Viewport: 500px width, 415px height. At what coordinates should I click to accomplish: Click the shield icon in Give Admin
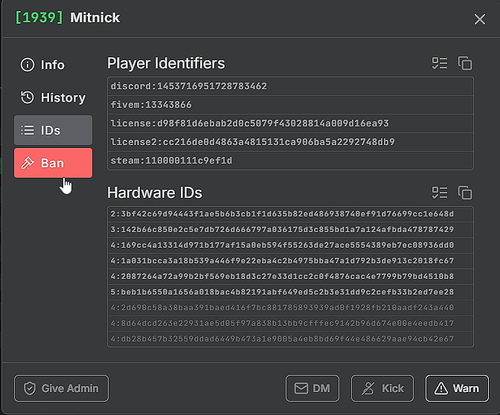coord(30,388)
